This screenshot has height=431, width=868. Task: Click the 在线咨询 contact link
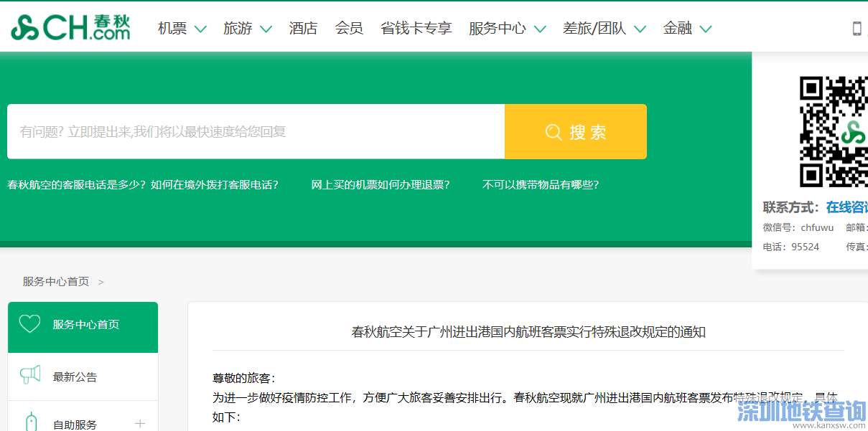(x=847, y=207)
